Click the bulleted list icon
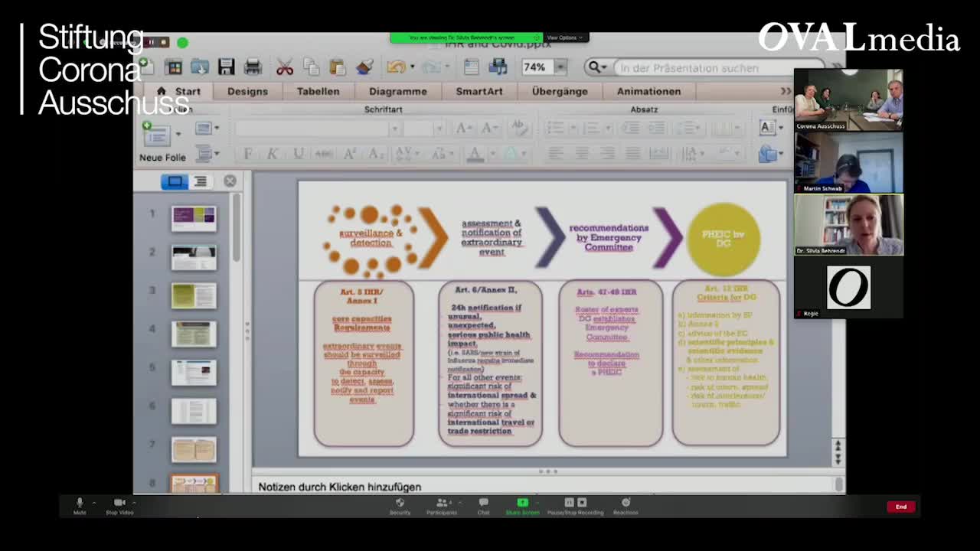 click(557, 128)
